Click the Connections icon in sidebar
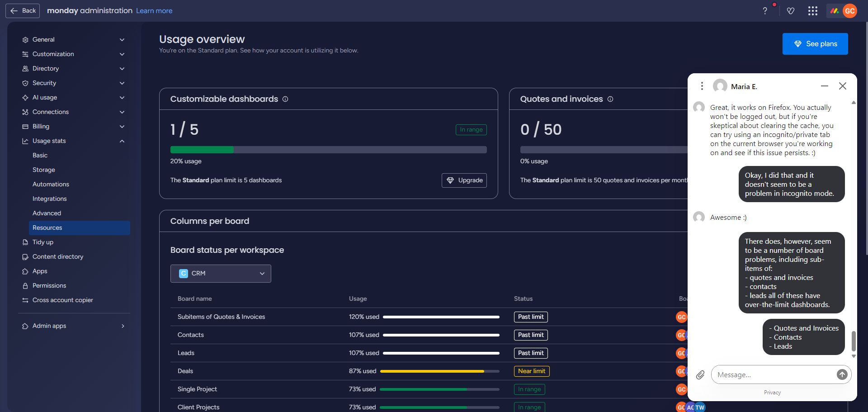This screenshot has width=868, height=412. click(25, 112)
